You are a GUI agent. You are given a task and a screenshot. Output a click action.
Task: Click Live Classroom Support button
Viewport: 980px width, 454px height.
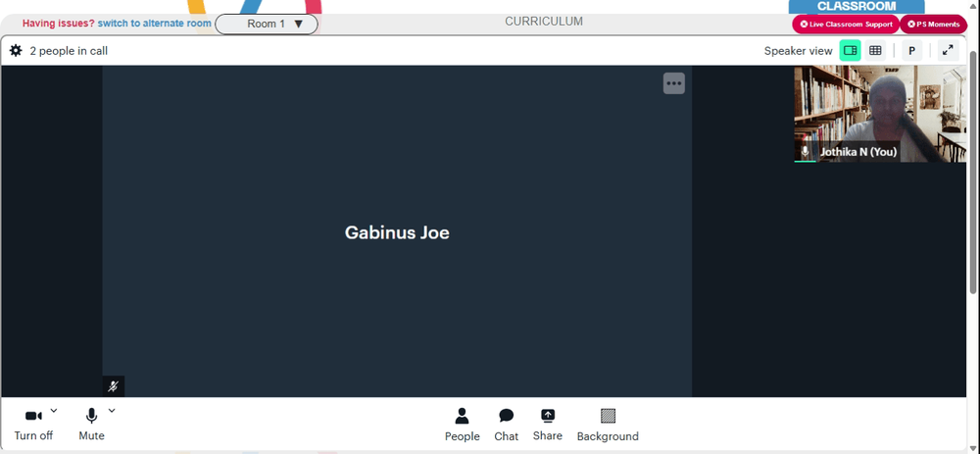[x=846, y=25]
